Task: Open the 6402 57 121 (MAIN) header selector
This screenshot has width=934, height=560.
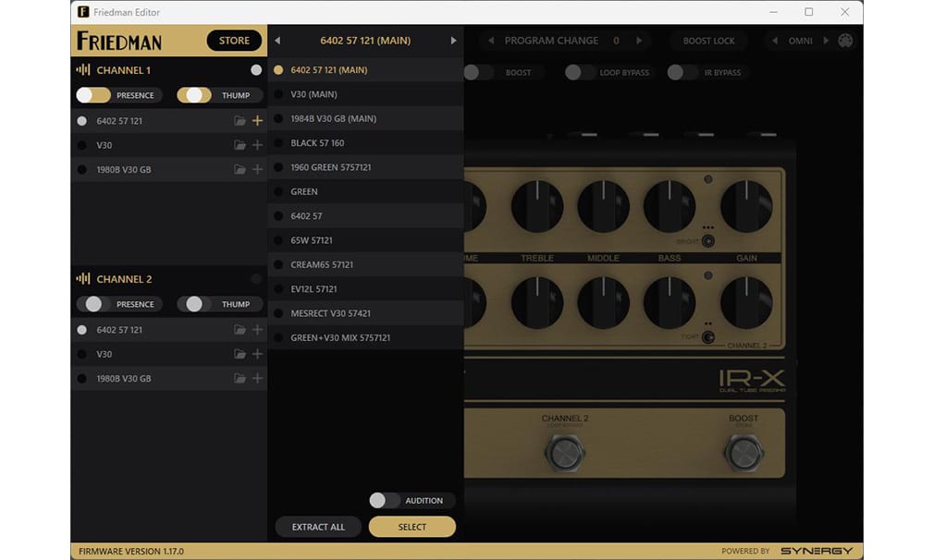Action: (365, 41)
